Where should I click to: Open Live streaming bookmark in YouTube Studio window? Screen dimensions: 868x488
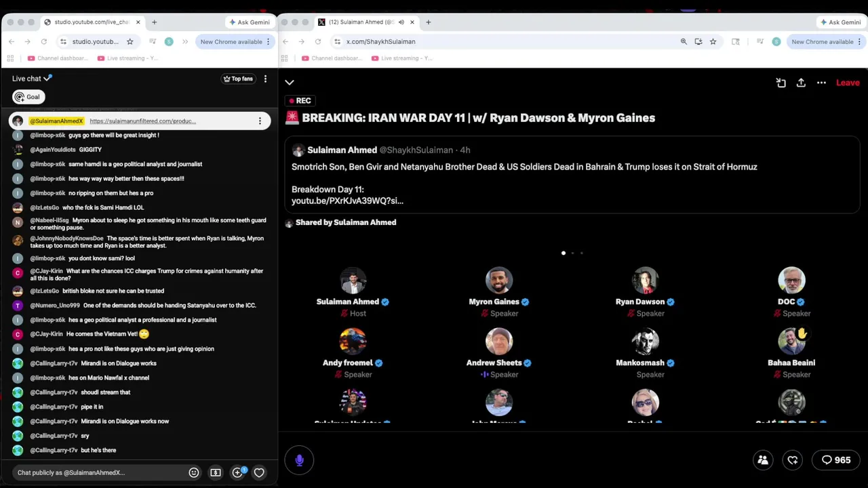127,58
